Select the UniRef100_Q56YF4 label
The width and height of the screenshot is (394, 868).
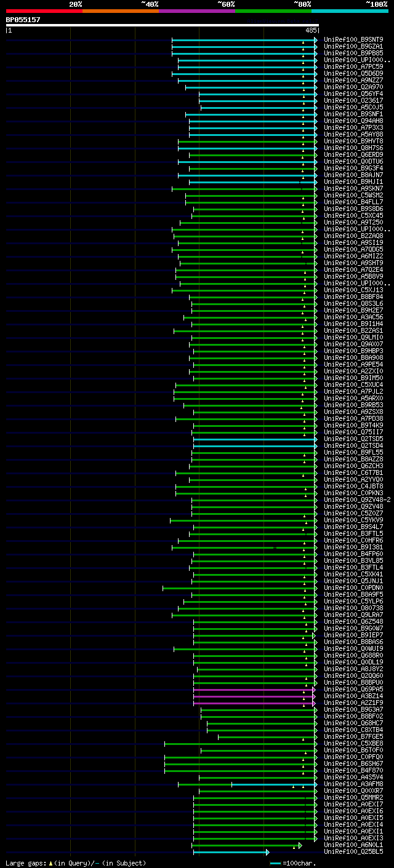[353, 94]
